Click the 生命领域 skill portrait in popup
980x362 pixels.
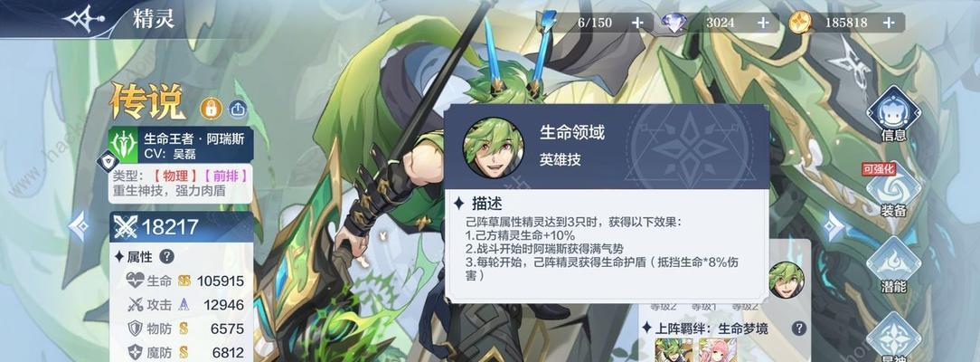point(493,147)
